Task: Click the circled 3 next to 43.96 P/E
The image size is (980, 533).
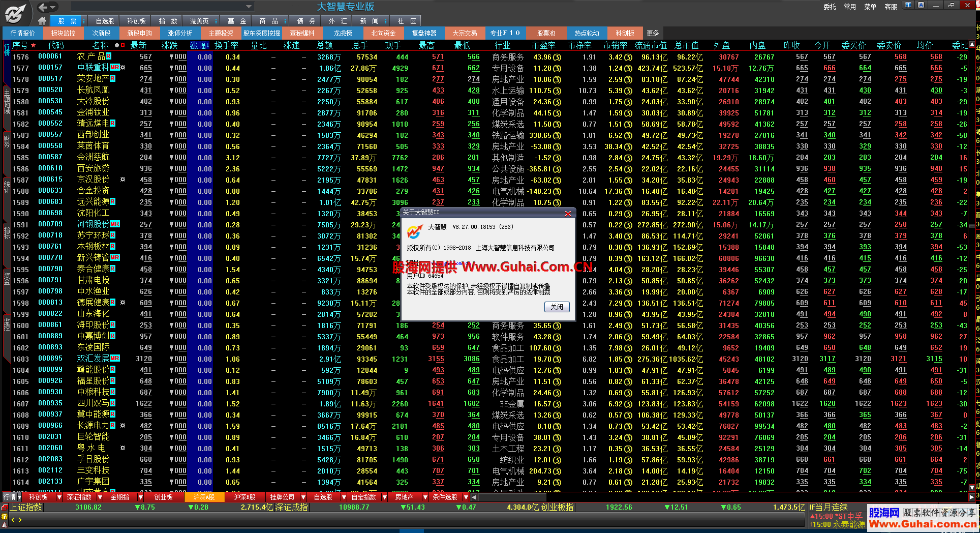Action: (557, 57)
